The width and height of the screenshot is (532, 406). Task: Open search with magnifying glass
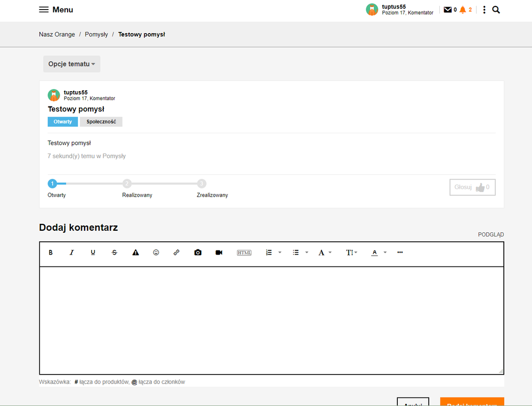click(496, 10)
